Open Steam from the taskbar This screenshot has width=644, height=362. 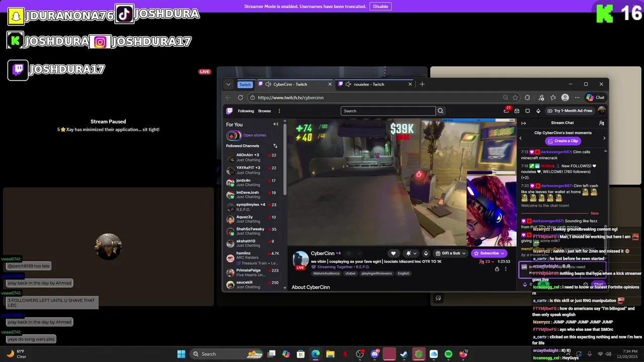(404, 354)
